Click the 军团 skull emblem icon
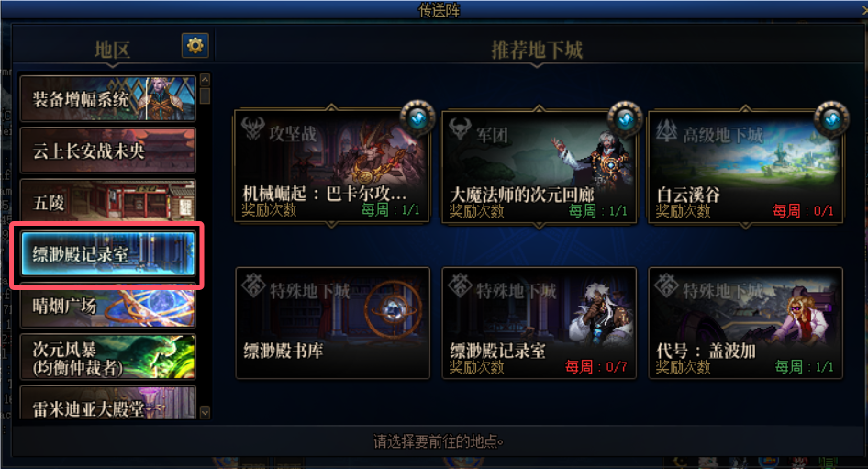 point(460,129)
